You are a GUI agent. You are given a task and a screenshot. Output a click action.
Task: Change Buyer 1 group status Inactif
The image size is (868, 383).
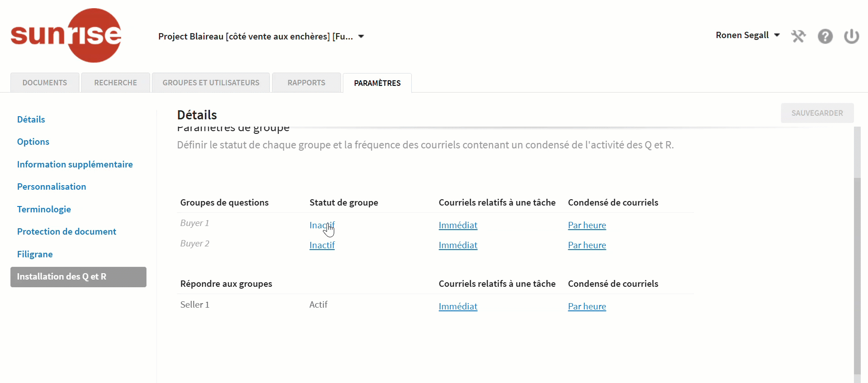coord(322,225)
